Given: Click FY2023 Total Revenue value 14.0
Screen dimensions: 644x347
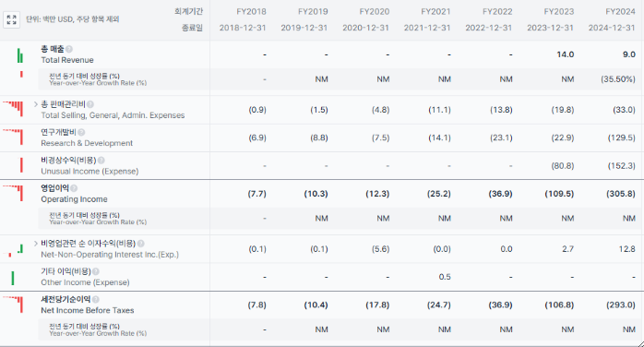Looking at the screenshot, I should point(566,54).
